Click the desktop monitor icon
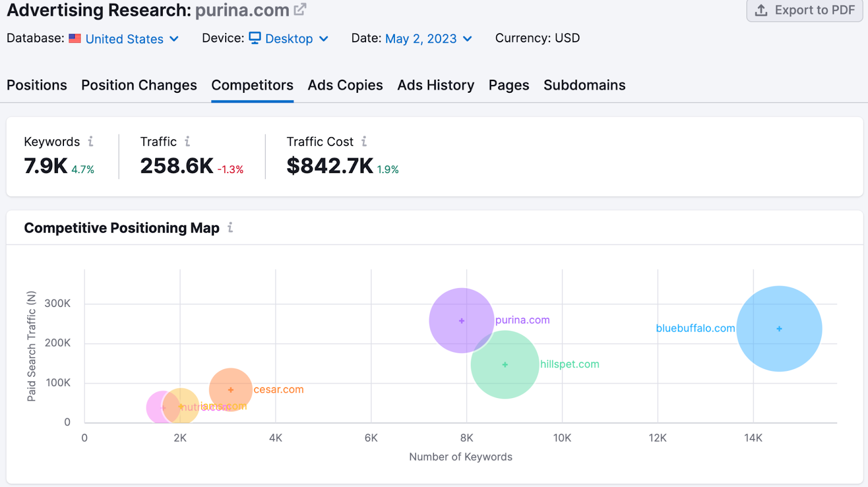868x487 pixels. point(255,38)
